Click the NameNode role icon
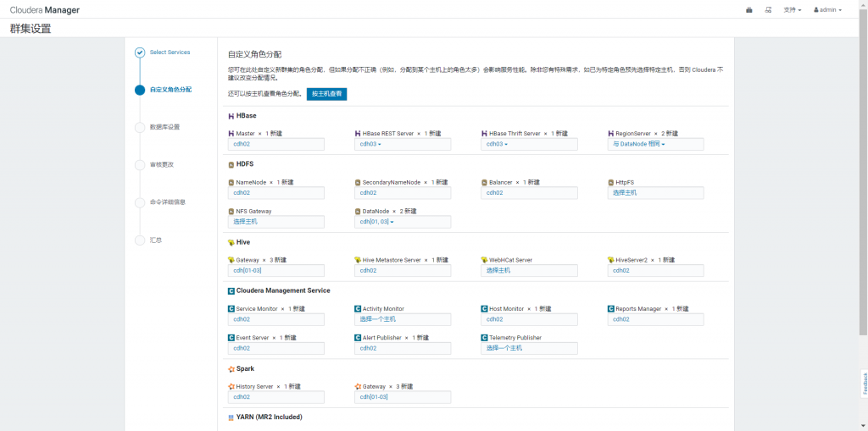The image size is (868, 431). coord(231,182)
